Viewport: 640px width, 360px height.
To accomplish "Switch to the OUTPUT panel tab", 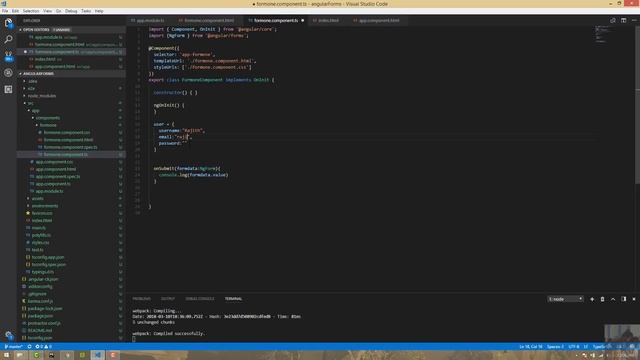I will click(x=168, y=299).
